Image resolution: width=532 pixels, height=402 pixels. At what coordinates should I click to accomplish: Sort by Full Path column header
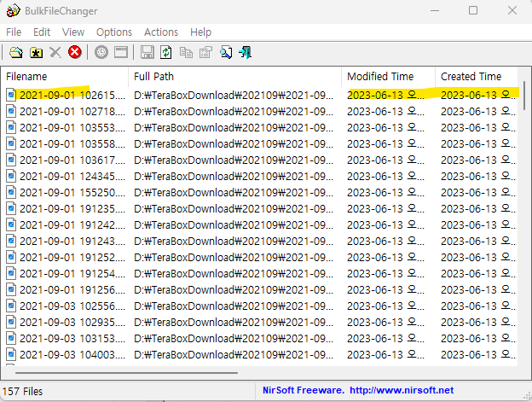coord(234,77)
